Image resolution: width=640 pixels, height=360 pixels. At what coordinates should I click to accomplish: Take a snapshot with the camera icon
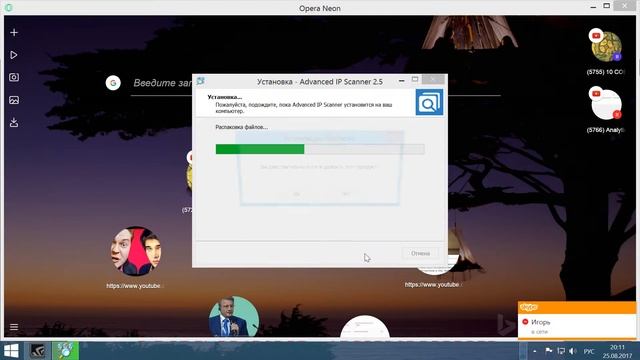(x=14, y=77)
